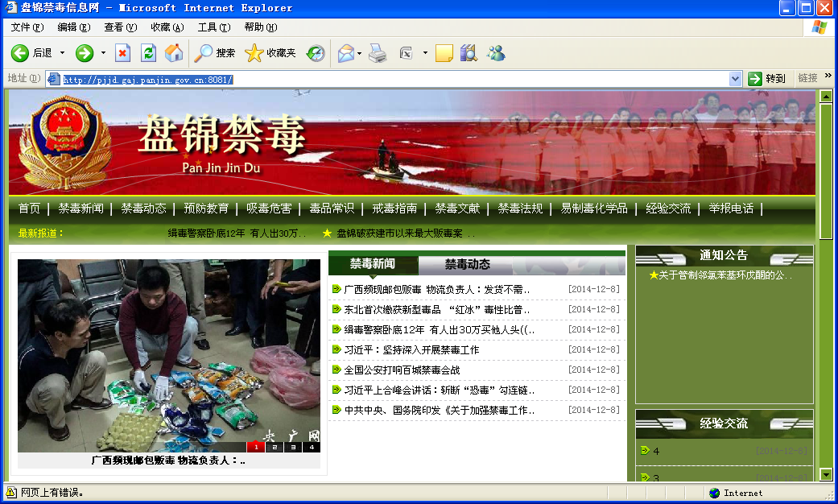Open 经验交流 link in navigation bar
The height and width of the screenshot is (504, 838).
668,209
